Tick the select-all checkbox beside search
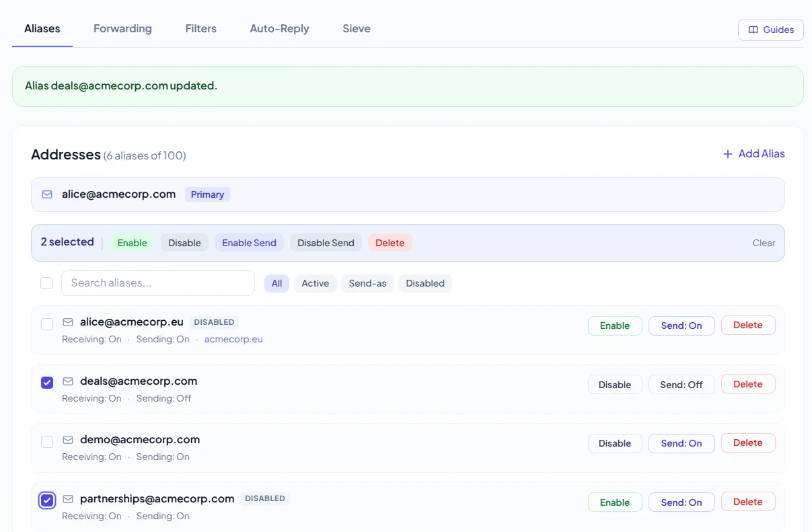 [46, 283]
